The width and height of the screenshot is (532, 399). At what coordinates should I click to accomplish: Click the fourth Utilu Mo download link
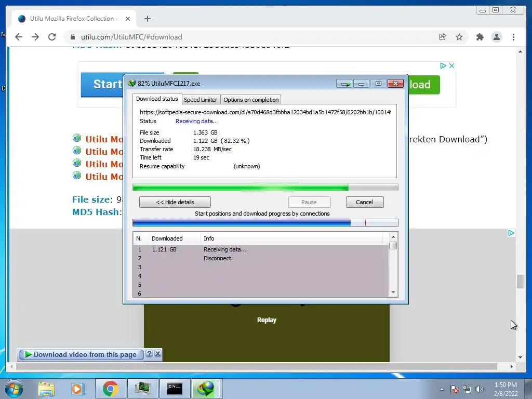point(104,177)
